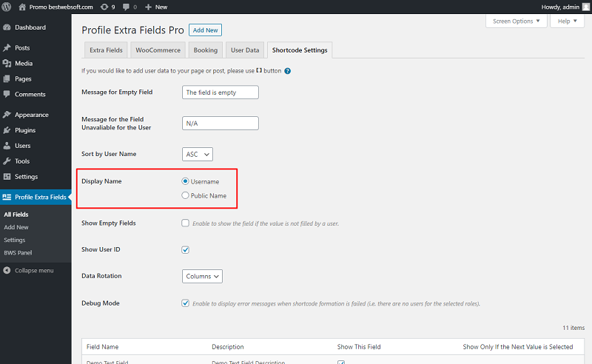
Task: Click the Message for Empty Field input
Action: [220, 92]
